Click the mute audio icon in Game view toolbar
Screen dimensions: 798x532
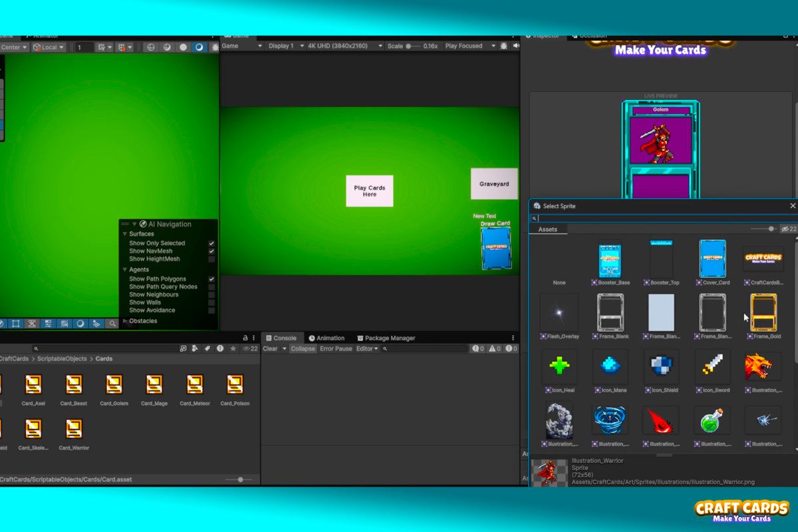[x=516, y=45]
